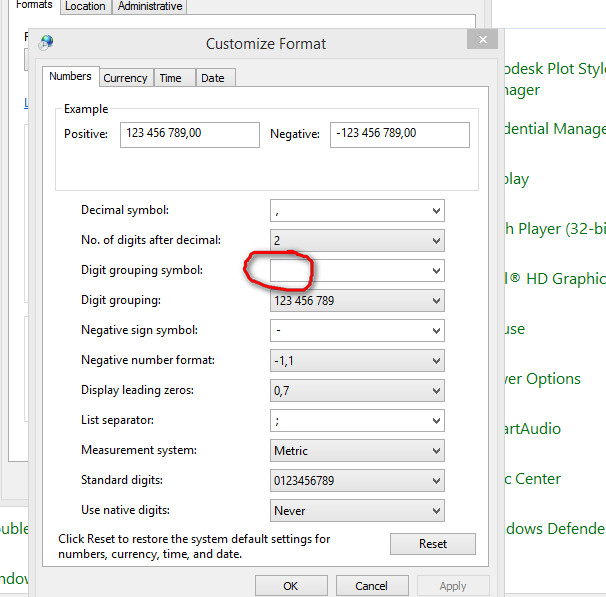Click the 'Decimal symbol:' label
The image size is (606, 597).
[x=125, y=210]
